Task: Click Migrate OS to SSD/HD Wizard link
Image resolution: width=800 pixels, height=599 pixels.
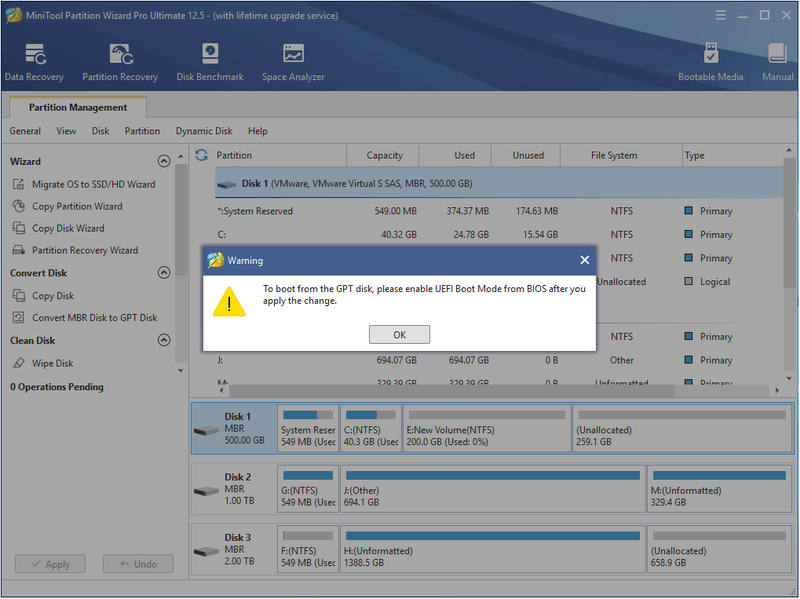Action: [x=94, y=184]
